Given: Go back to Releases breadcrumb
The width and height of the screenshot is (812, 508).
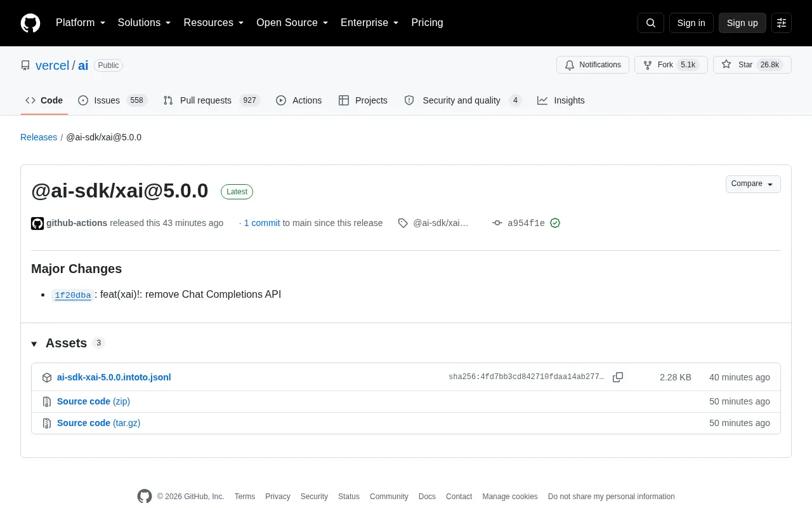Looking at the screenshot, I should click(39, 137).
